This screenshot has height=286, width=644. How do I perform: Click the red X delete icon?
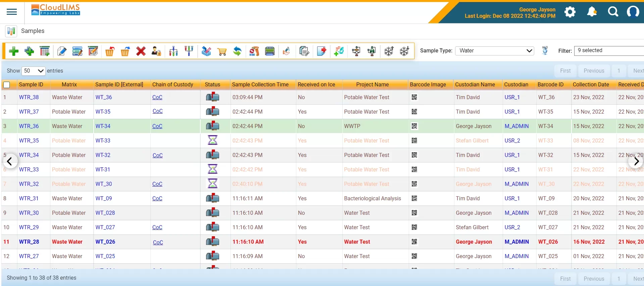[141, 51]
